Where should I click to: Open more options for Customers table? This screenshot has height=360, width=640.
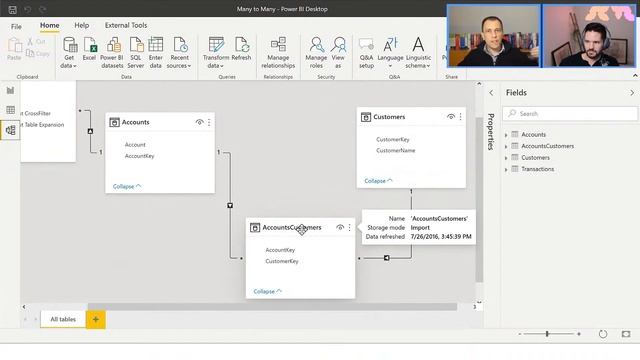460,117
